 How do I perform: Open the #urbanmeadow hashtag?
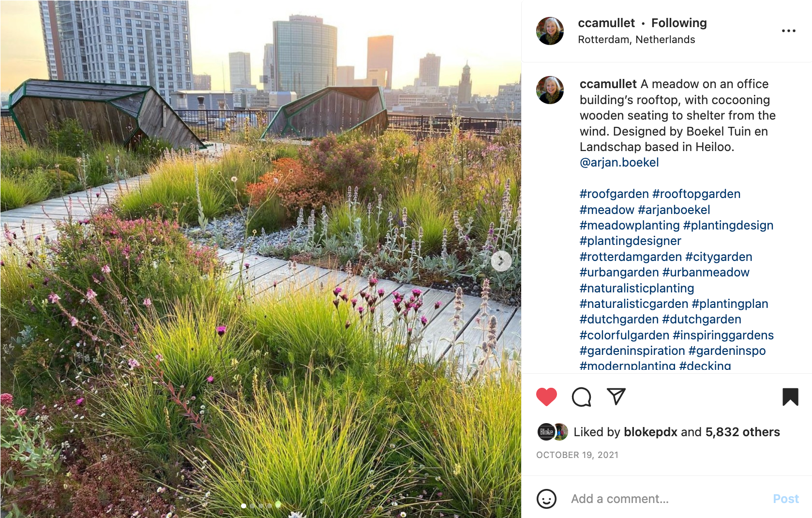pyautogui.click(x=706, y=273)
